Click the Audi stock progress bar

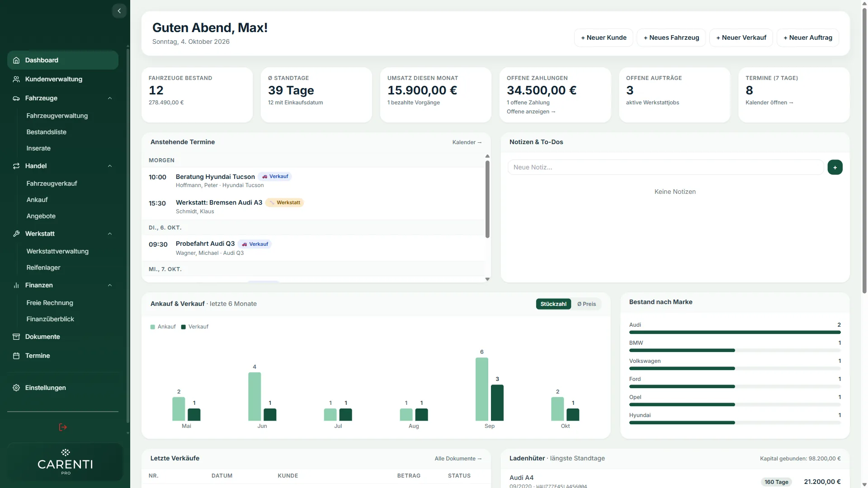click(x=735, y=333)
